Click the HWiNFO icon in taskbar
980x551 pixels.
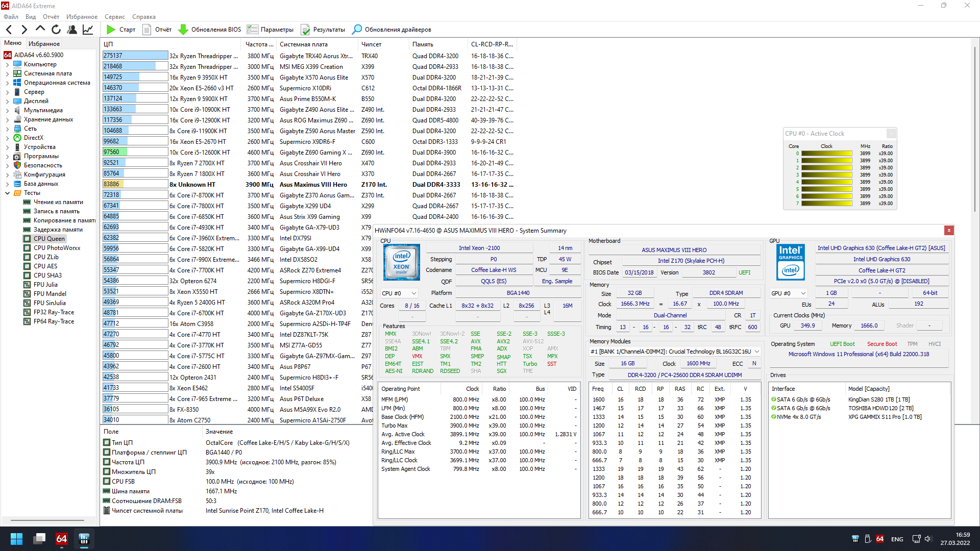pyautogui.click(x=84, y=539)
